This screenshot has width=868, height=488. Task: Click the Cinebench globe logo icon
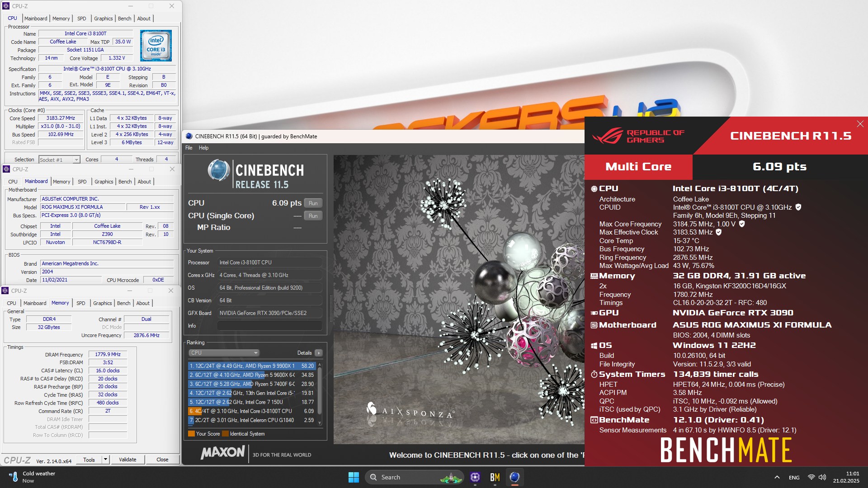[219, 170]
